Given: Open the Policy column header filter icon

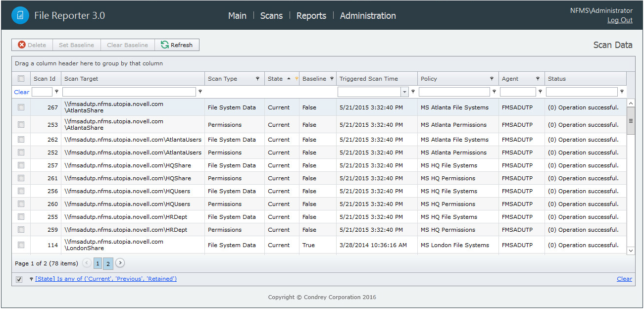Looking at the screenshot, I should [492, 79].
